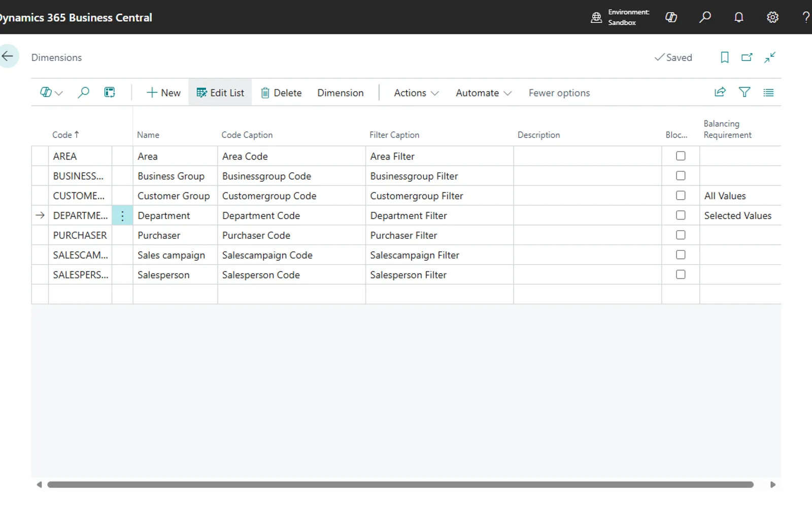Toggle Edit List mode
This screenshot has height=508, width=812.
click(x=220, y=93)
